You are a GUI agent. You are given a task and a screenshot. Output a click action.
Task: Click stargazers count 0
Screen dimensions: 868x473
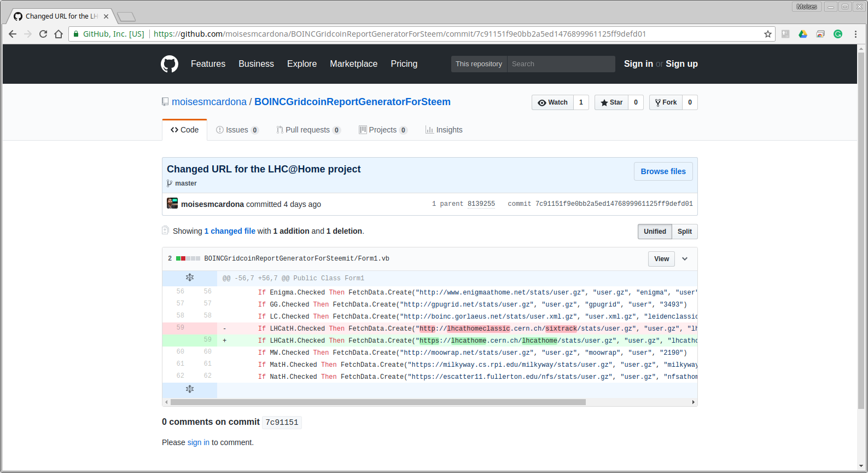[x=636, y=102]
